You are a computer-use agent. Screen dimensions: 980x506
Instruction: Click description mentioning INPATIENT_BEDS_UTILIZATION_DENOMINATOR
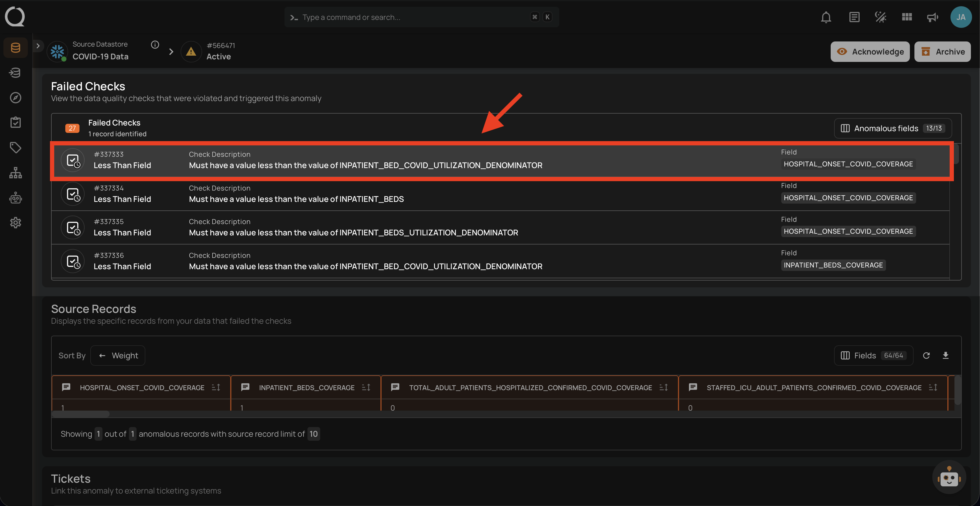353,233
